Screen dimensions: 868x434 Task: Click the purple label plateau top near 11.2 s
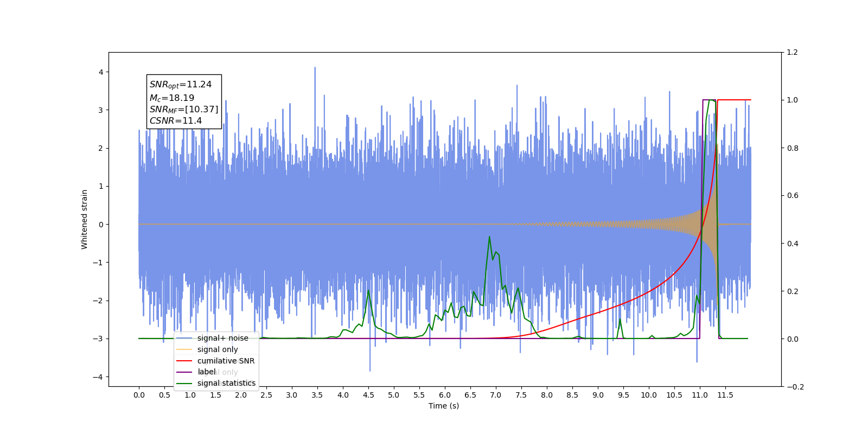pyautogui.click(x=710, y=100)
